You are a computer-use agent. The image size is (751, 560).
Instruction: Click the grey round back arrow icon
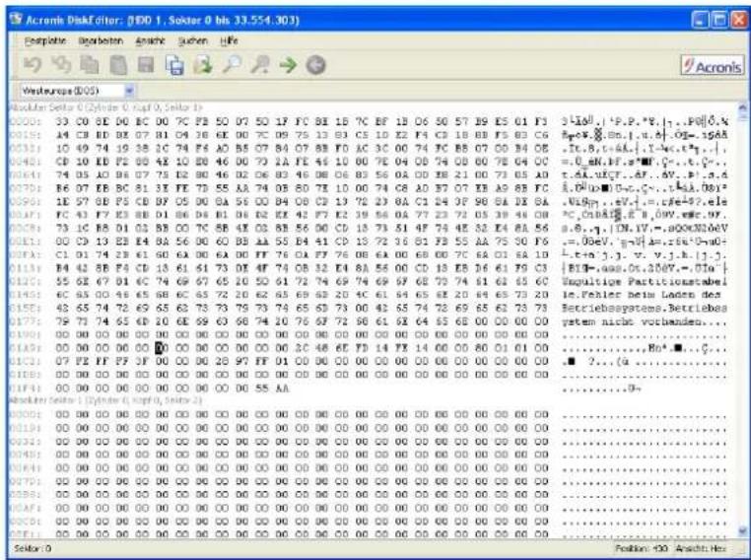[315, 65]
